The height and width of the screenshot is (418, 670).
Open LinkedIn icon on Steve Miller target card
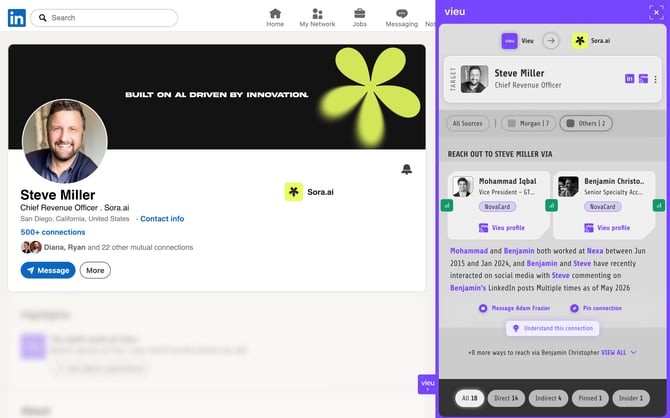coord(629,79)
